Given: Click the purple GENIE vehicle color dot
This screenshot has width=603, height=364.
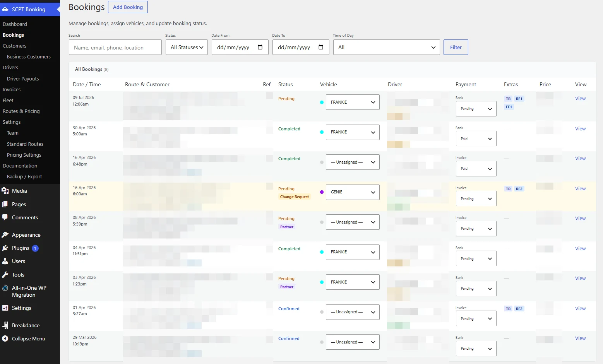Looking at the screenshot, I should pos(322,192).
